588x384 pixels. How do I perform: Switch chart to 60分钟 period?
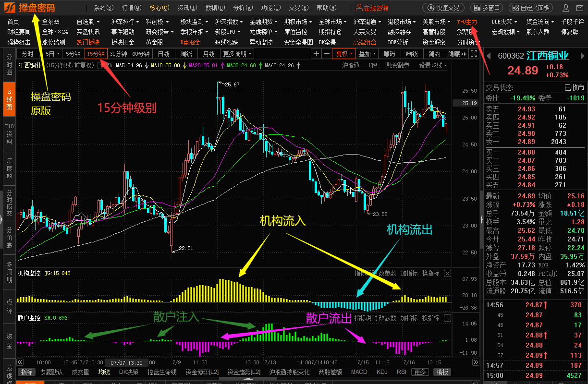[x=141, y=54]
